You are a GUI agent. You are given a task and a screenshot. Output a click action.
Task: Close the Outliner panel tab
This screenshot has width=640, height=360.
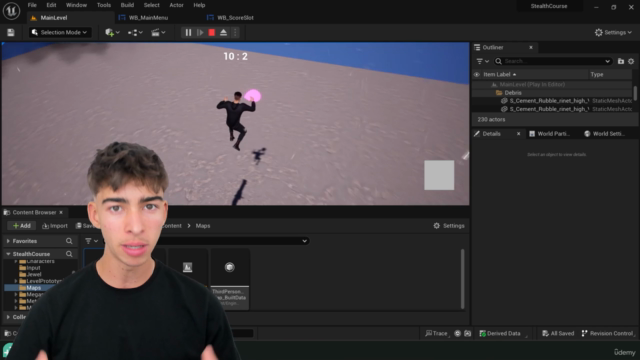point(531,47)
